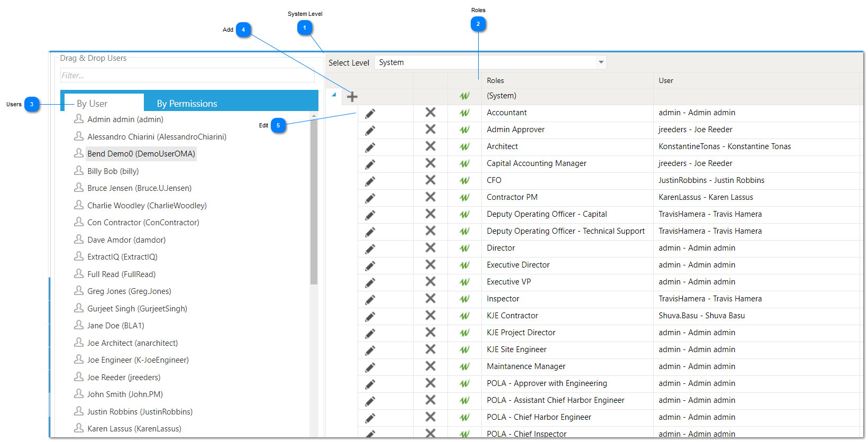The width and height of the screenshot is (868, 442).
Task: Delete Capital Accounting Manager role
Action: click(x=431, y=163)
